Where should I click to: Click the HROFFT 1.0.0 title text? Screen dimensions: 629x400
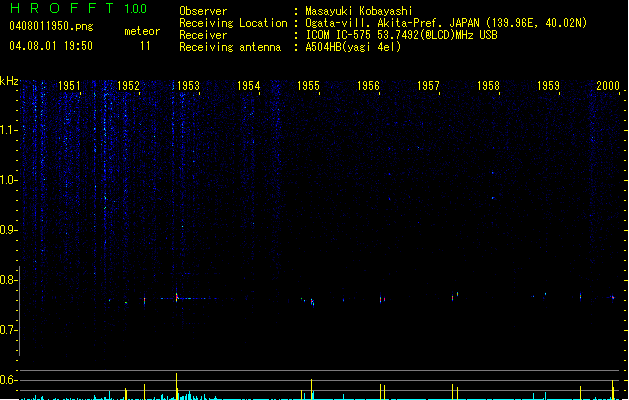coord(79,8)
